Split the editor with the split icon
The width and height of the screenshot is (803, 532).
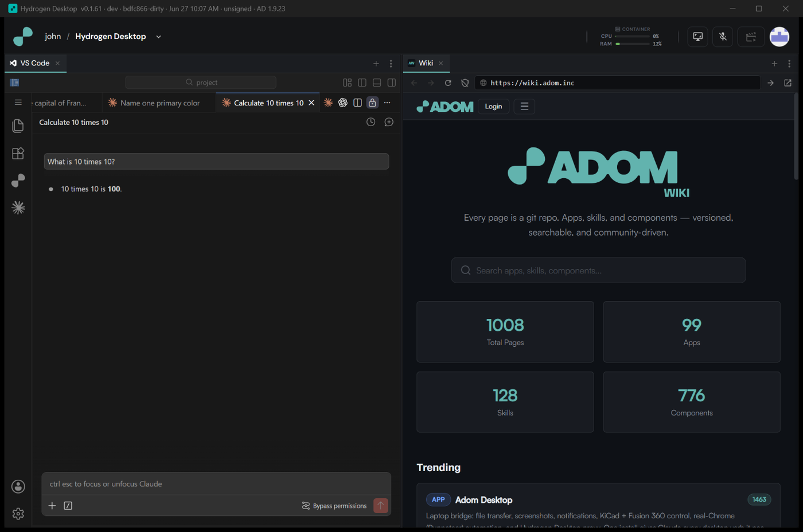click(358, 103)
